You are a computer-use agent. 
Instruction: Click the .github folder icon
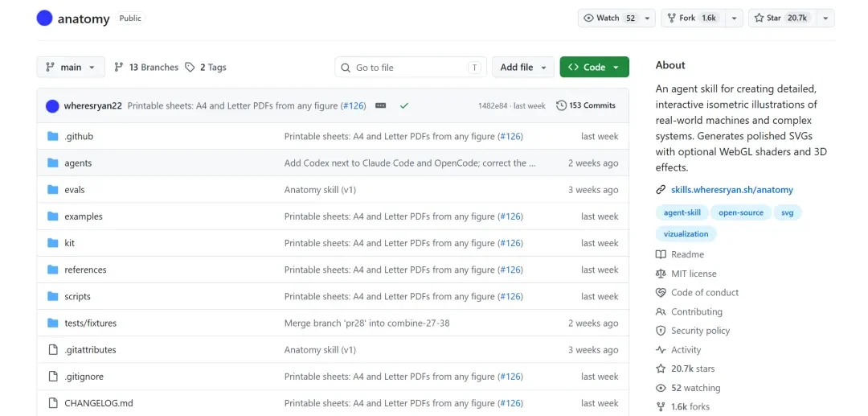[x=52, y=136]
